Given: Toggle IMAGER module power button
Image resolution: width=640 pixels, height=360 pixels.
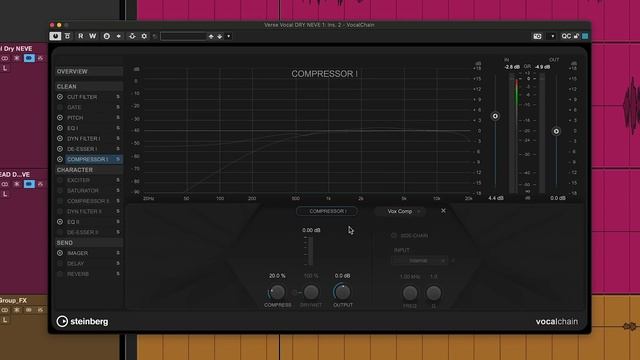Looking at the screenshot, I should (x=60, y=253).
